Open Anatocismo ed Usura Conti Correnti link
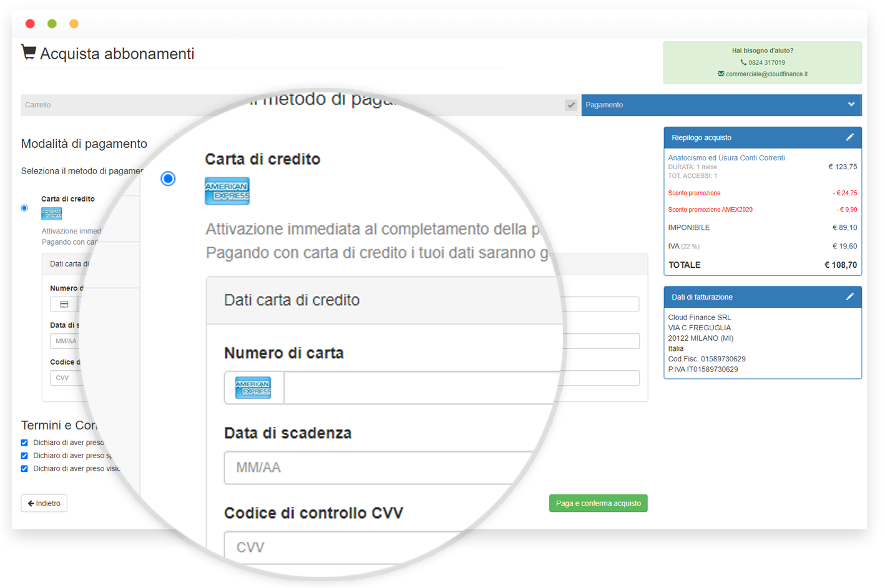Viewport: 885px width, 588px height. pyautogui.click(x=726, y=158)
